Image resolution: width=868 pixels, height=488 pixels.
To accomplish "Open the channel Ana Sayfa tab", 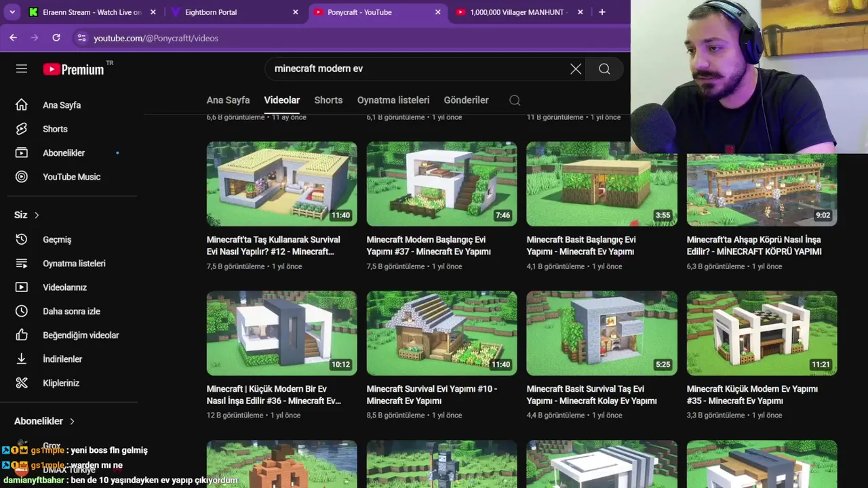I will click(228, 100).
